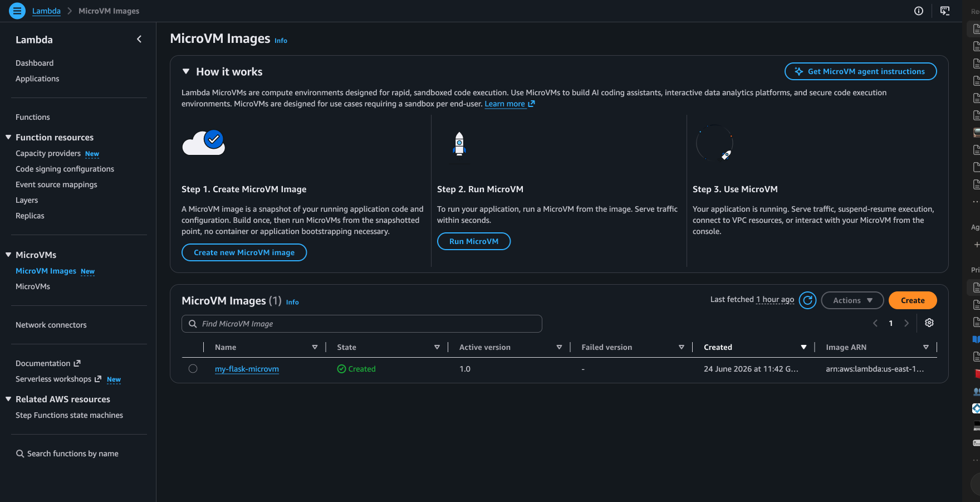Go to previous page of images
The image size is (980, 502).
(875, 323)
